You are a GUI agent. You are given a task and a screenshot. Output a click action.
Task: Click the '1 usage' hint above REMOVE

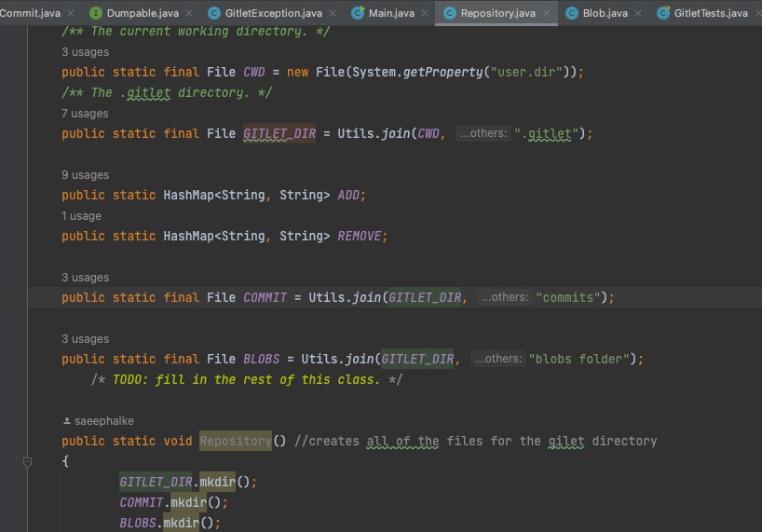pyautogui.click(x=82, y=216)
